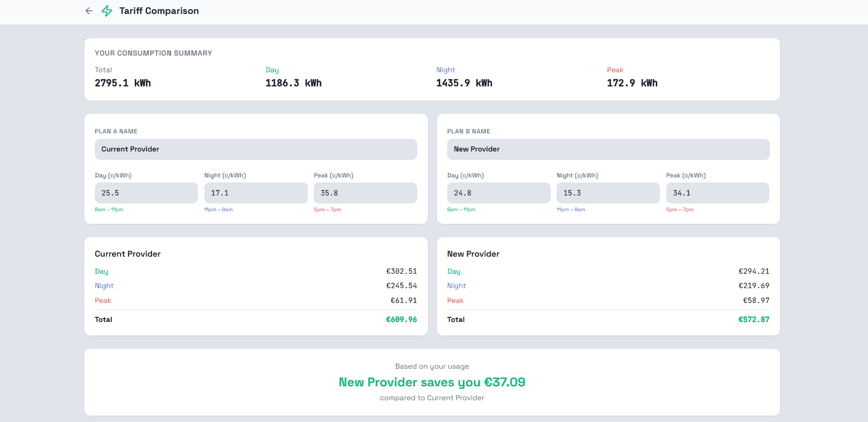Viewport: 868px width, 422px height.
Task: Click the Night consumption value 1435.9 kWh
Action: pos(464,83)
